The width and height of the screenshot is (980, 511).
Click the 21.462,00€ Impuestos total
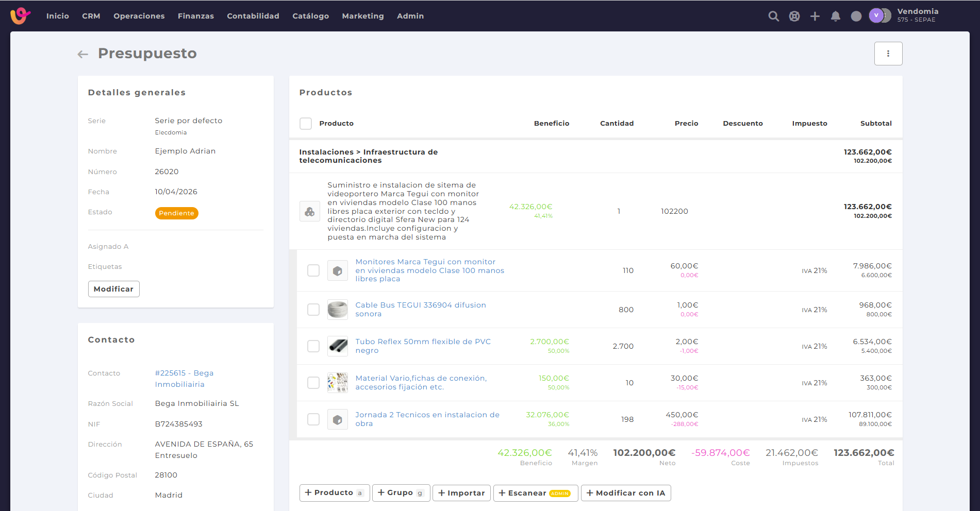[792, 453]
